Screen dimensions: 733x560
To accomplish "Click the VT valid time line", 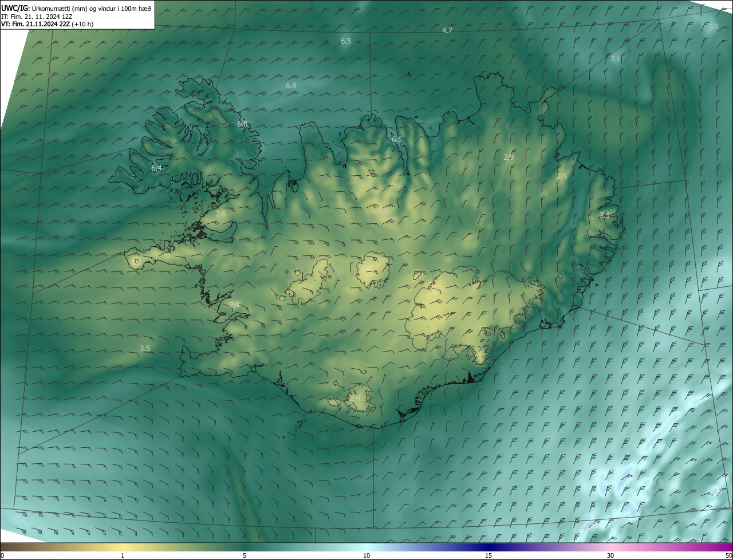I will pyautogui.click(x=47, y=24).
